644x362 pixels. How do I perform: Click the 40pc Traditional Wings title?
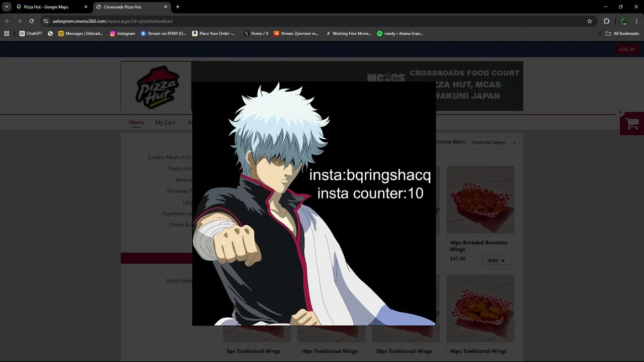pyautogui.click(x=478, y=351)
